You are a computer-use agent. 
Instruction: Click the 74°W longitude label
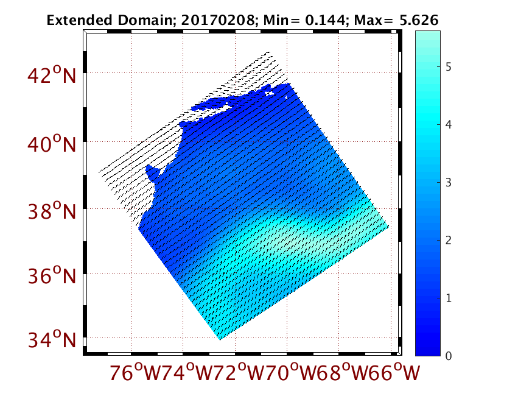coord(187,373)
